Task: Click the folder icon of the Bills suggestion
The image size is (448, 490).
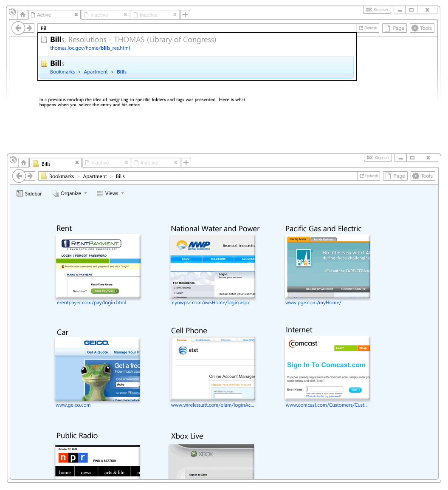Action: tap(44, 63)
